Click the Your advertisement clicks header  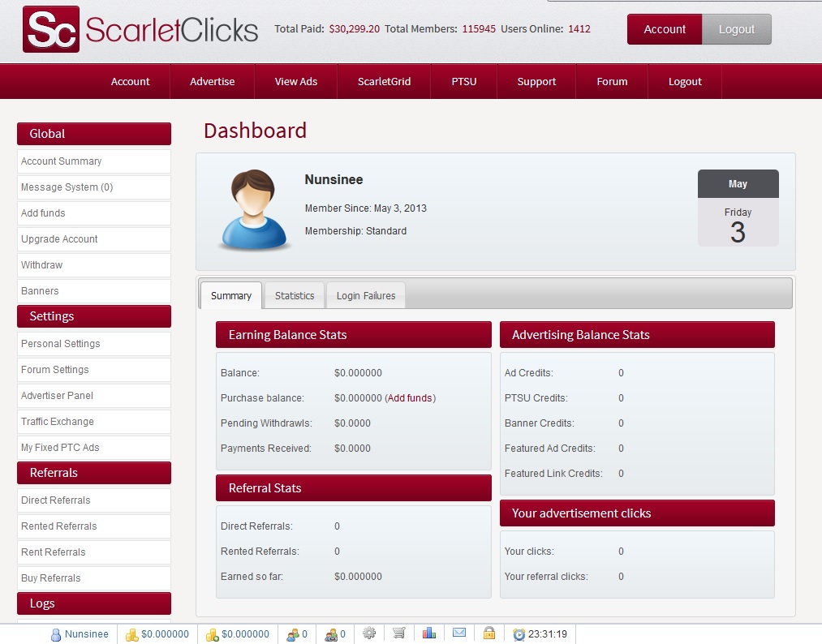coord(637,513)
